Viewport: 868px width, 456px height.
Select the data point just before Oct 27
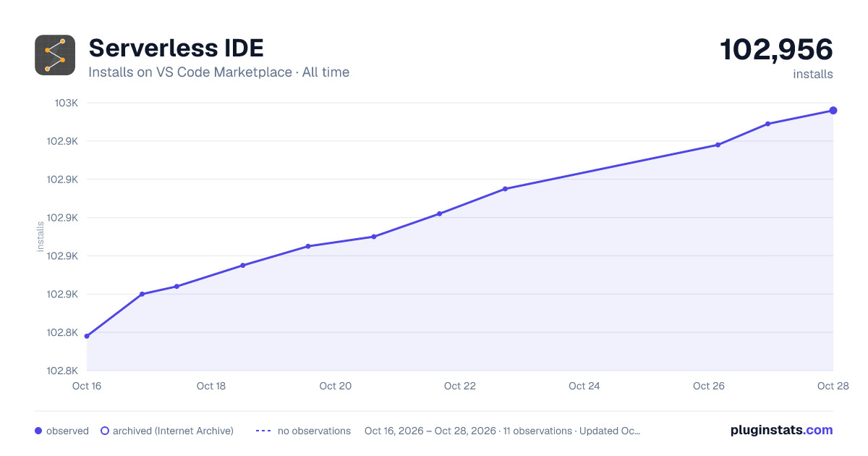coord(767,124)
